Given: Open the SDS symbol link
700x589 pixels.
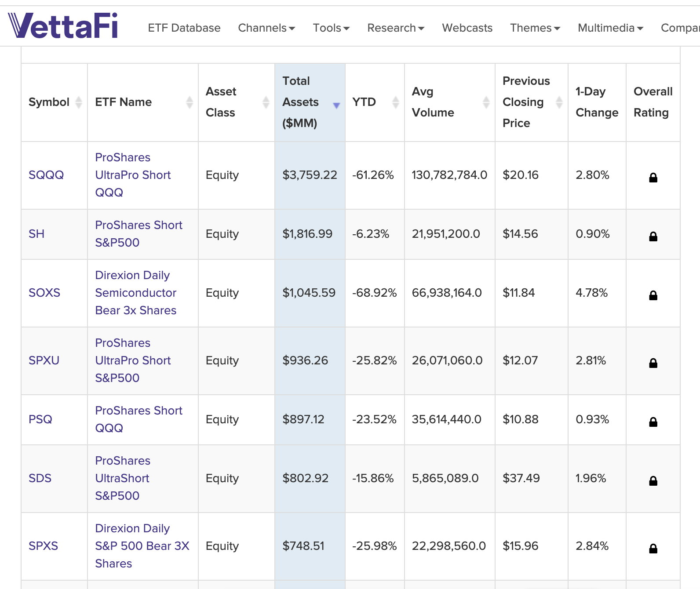Looking at the screenshot, I should click(40, 478).
